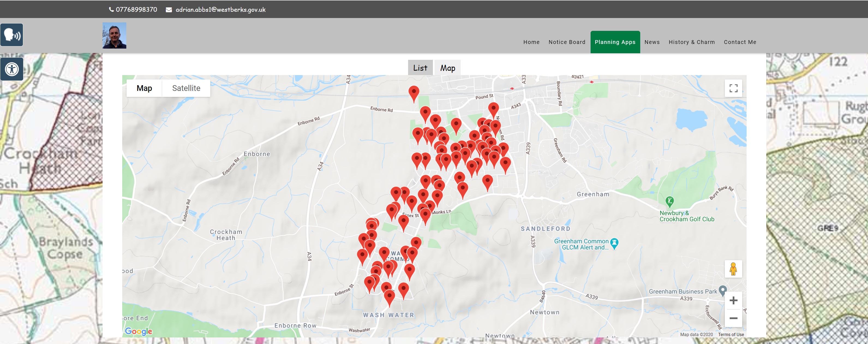This screenshot has height=344, width=868.
Task: Click the councillor profile photo
Action: pyautogui.click(x=114, y=35)
